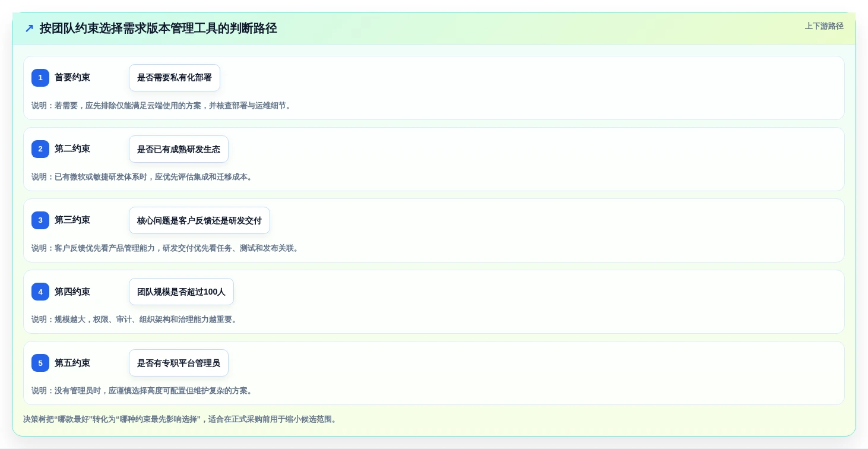Select the 是否已有成熟研发生态 chip
This screenshot has height=449, width=868.
point(179,149)
